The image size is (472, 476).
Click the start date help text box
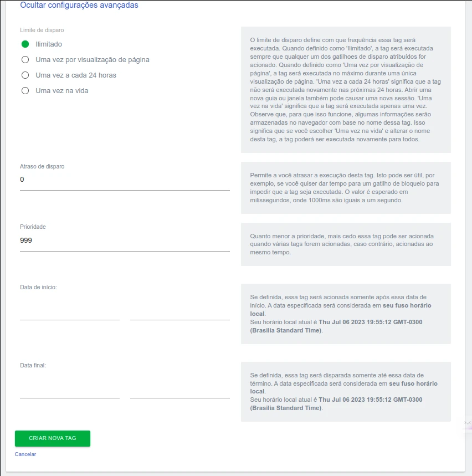coord(346,314)
